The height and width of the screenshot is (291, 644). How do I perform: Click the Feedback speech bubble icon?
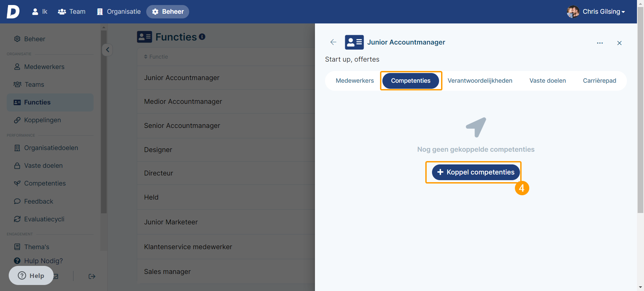pyautogui.click(x=17, y=201)
